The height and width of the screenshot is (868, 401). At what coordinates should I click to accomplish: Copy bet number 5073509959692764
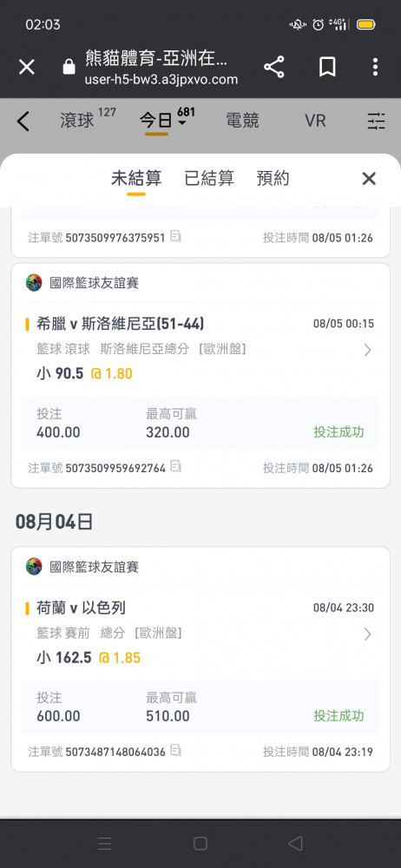[175, 467]
